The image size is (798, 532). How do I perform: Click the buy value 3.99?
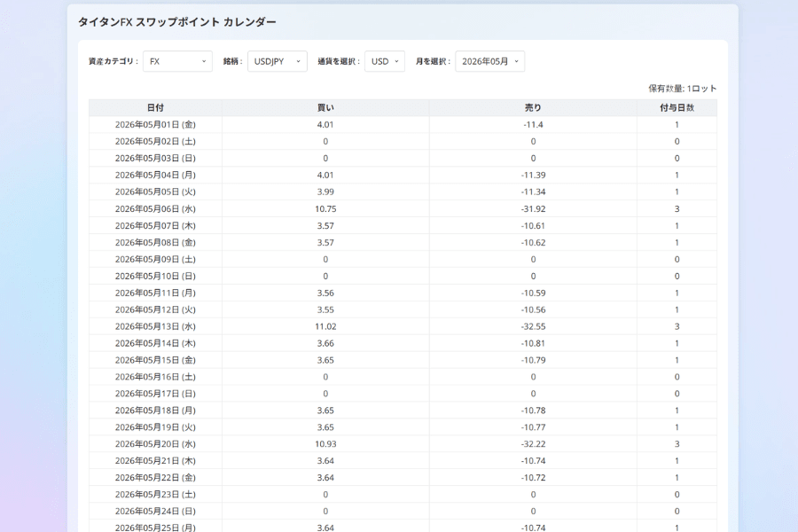pyautogui.click(x=325, y=192)
